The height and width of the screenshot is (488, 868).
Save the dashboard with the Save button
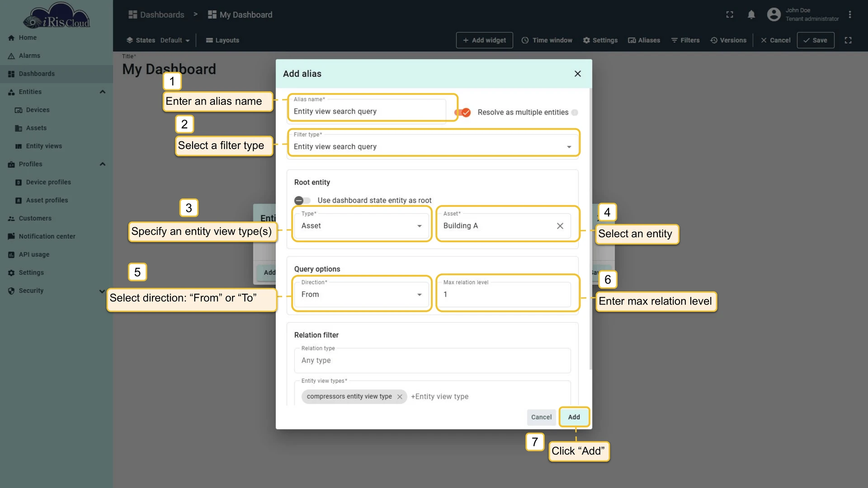tap(815, 40)
